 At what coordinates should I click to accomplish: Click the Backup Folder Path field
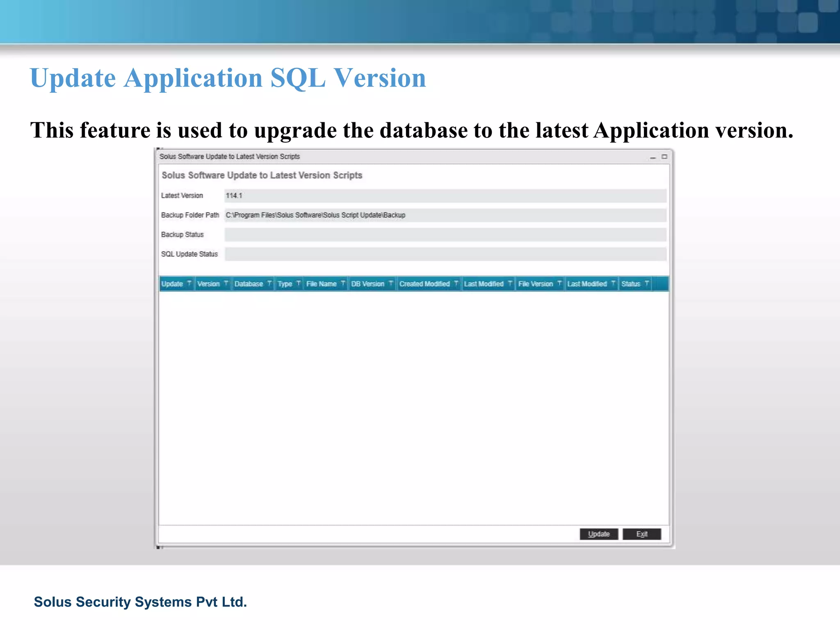point(445,215)
